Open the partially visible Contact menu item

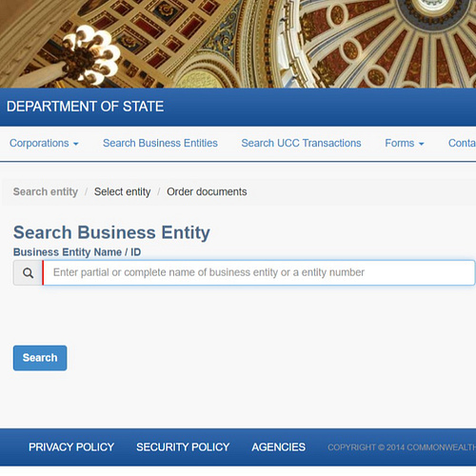462,143
